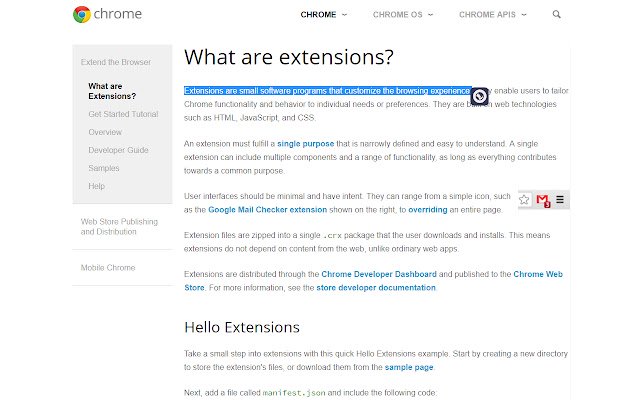640x400 pixels.
Task: Click the chrome wordmark text
Action: coord(118,14)
